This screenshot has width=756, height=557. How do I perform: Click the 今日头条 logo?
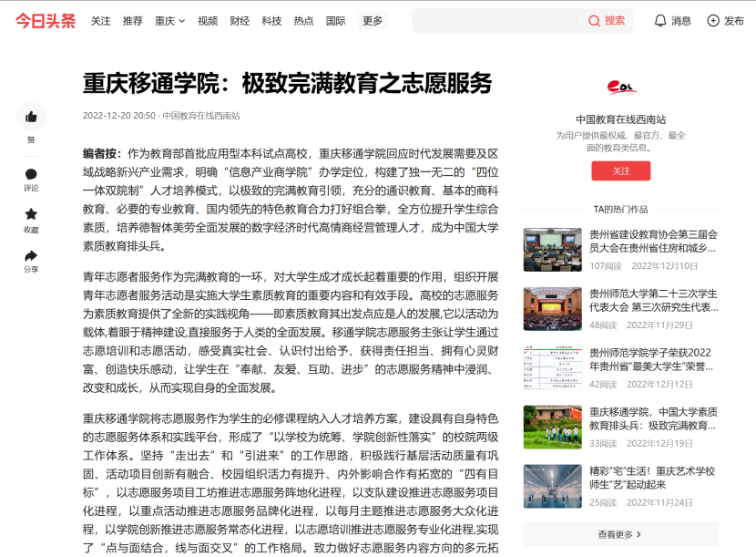click(46, 20)
